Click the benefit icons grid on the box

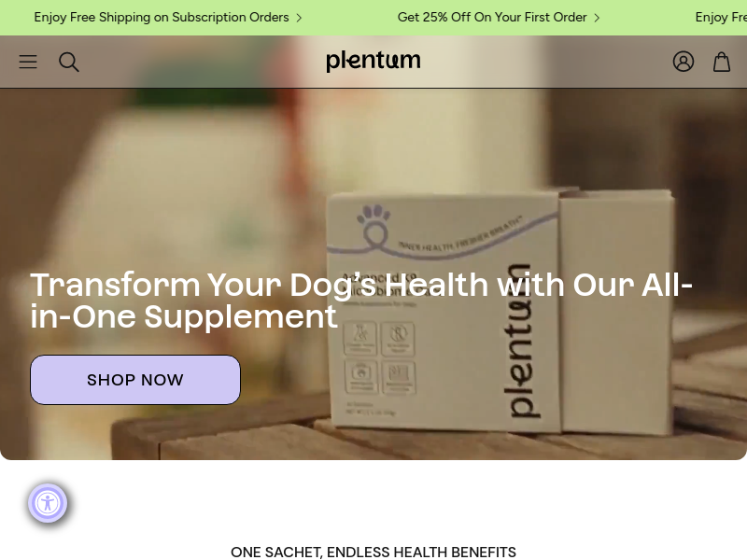point(380,357)
